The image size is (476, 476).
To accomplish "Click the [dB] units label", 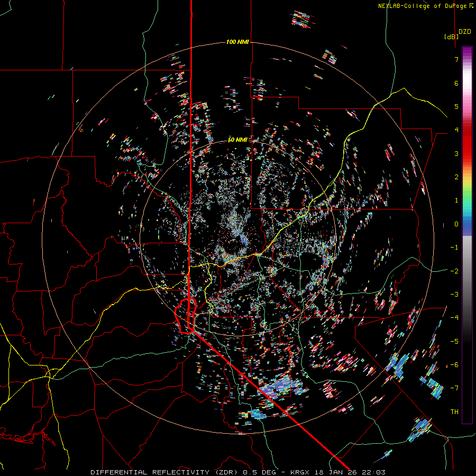I will coord(452,36).
